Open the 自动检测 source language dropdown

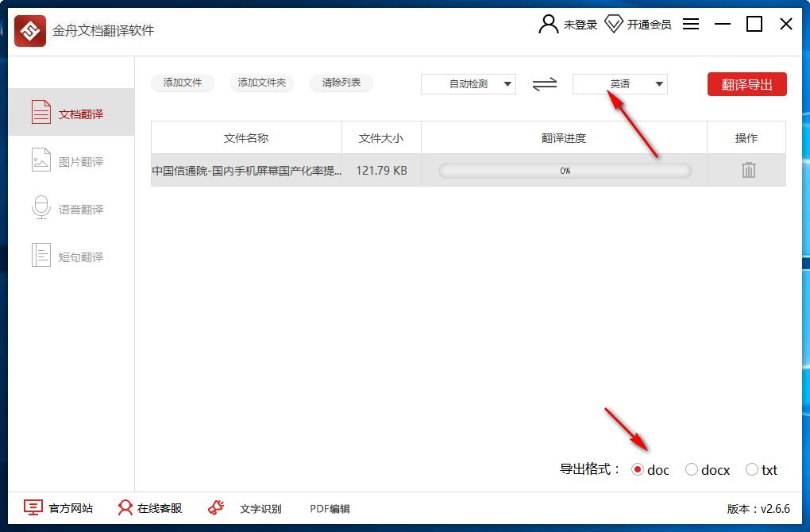click(x=468, y=84)
